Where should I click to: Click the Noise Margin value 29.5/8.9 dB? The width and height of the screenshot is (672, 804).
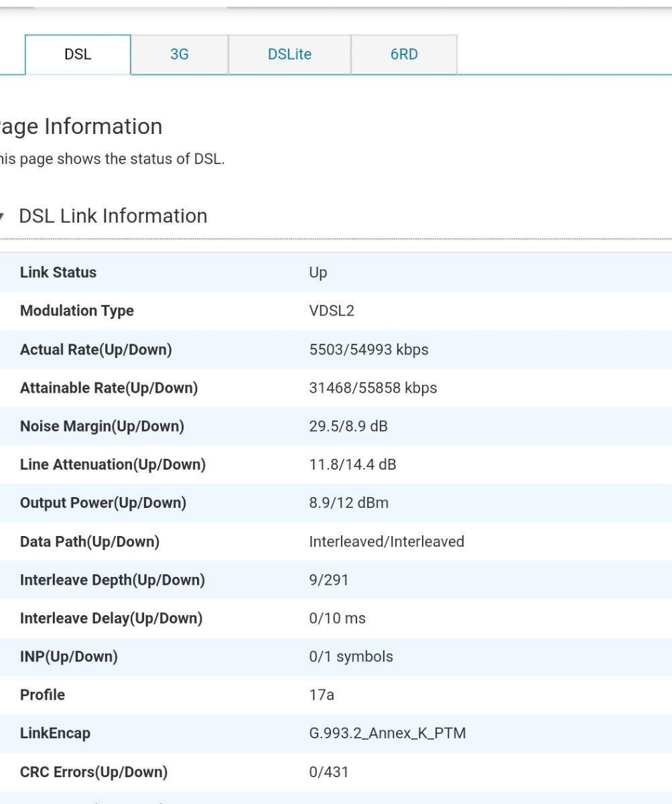point(348,426)
